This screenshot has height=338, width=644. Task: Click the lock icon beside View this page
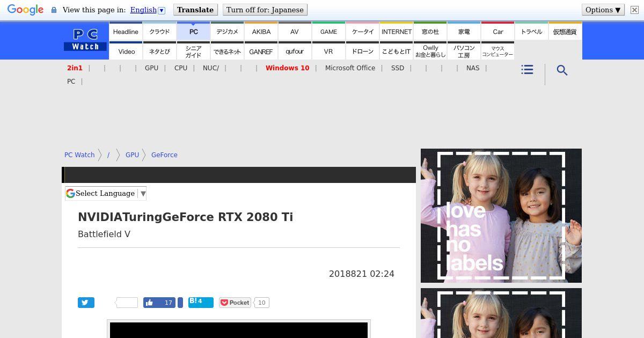(x=54, y=10)
